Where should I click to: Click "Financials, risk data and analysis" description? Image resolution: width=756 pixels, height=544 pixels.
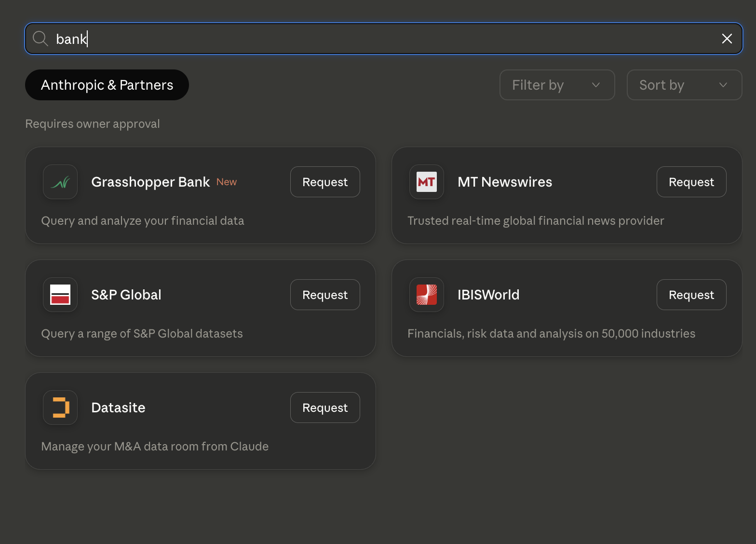click(551, 333)
